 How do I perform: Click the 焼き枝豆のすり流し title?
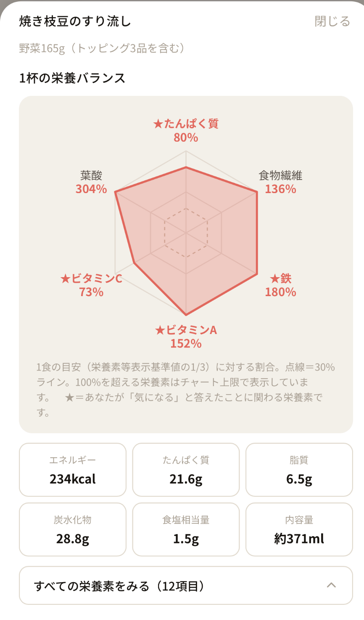75,21
